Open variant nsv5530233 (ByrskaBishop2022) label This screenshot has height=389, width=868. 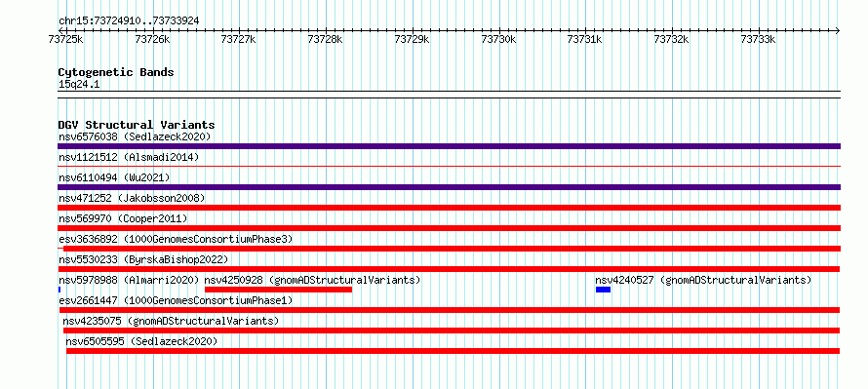pyautogui.click(x=143, y=259)
